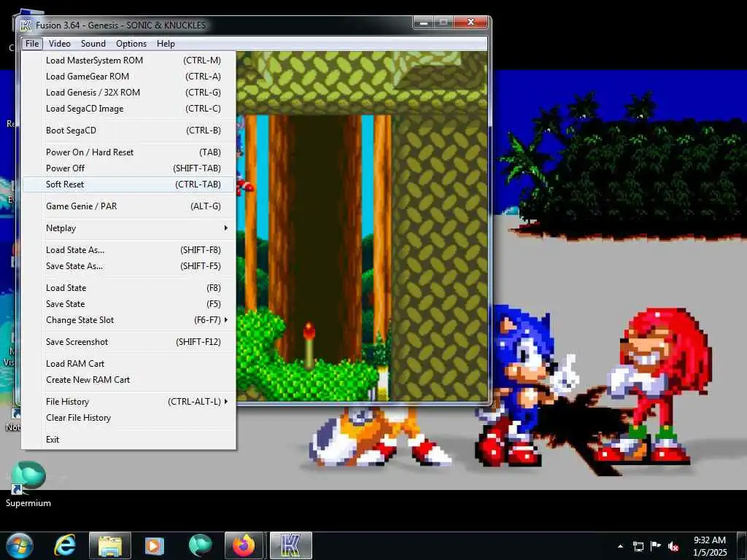Open Windows Media Player from taskbar
The width and height of the screenshot is (747, 560).
(154, 545)
